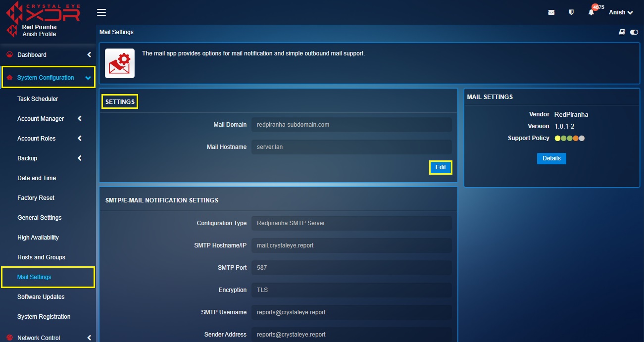644x342 pixels.
Task: Select High Availability
Action: (x=38, y=238)
